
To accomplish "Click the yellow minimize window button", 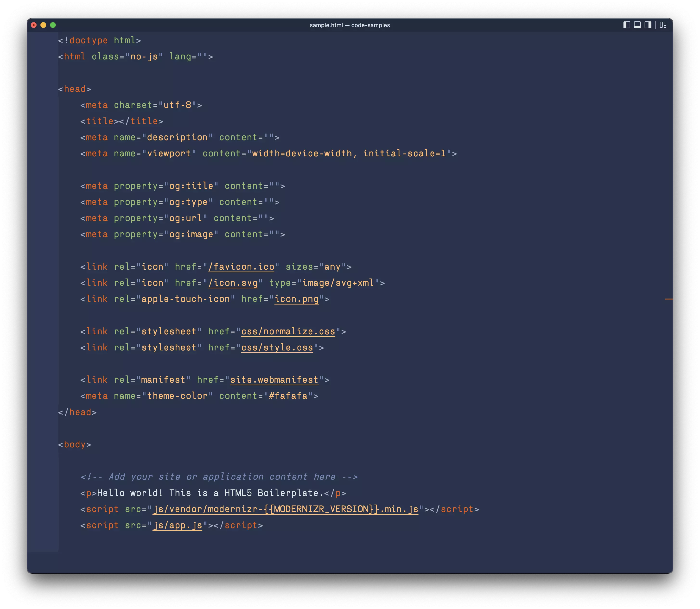I will click(x=43, y=25).
